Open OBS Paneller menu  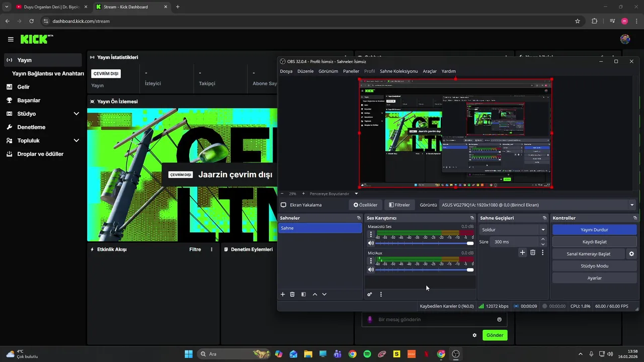coord(351,71)
